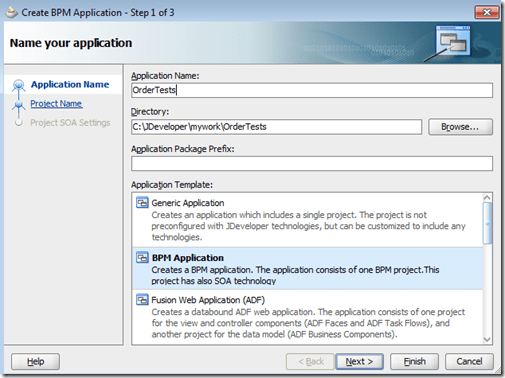This screenshot has height=378, width=505.
Task: Click the Fusion Web Application template icon
Action: click(142, 300)
